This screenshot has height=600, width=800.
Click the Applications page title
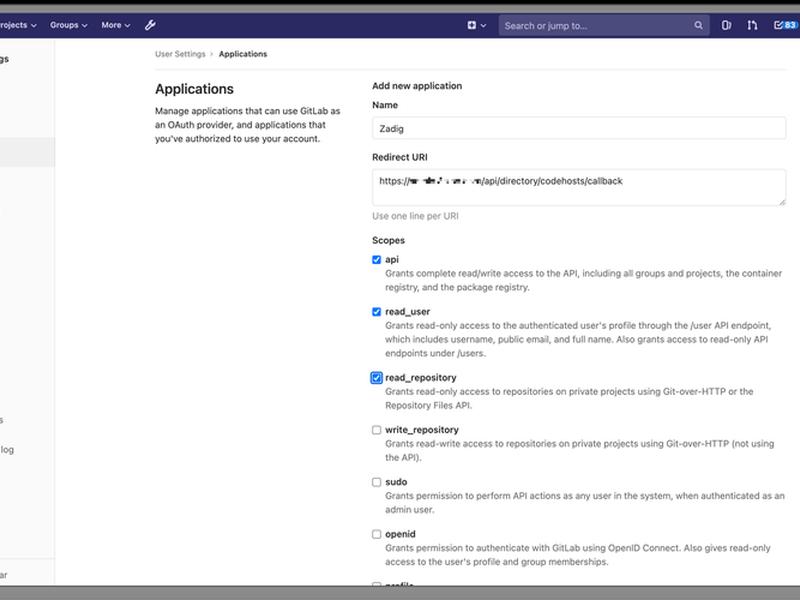point(194,89)
